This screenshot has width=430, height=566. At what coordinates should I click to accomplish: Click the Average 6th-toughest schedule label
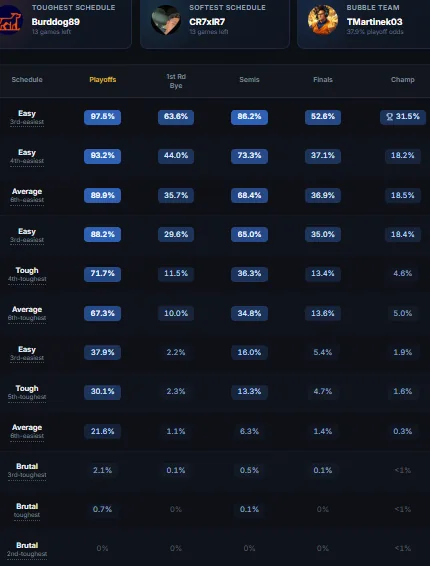point(27,313)
